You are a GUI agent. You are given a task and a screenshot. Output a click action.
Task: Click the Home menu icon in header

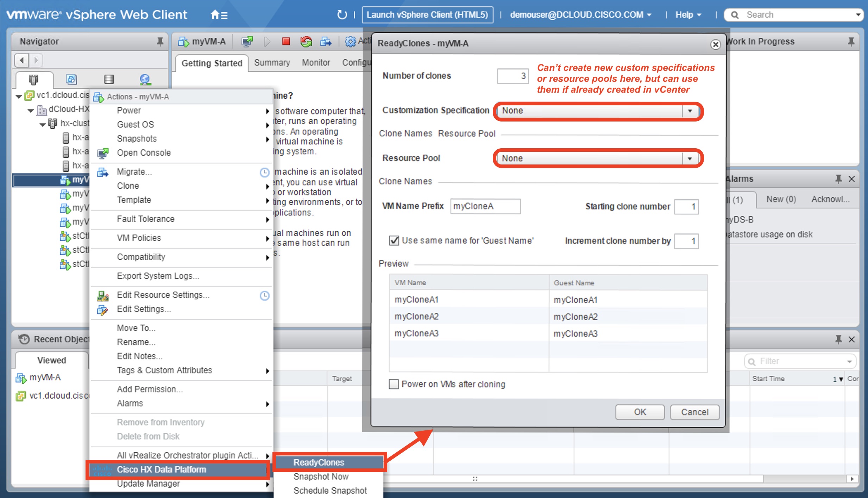219,15
